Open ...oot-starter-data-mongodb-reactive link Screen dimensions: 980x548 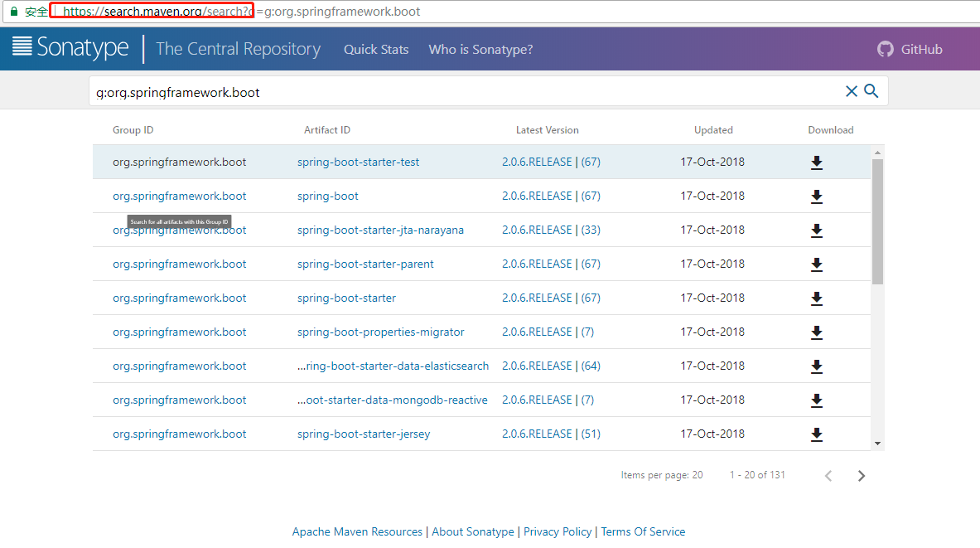(x=393, y=400)
